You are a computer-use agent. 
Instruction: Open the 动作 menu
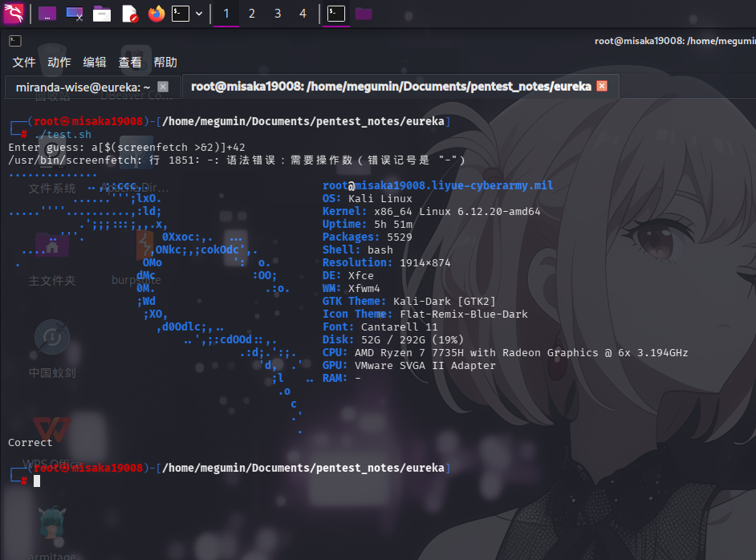click(x=59, y=62)
